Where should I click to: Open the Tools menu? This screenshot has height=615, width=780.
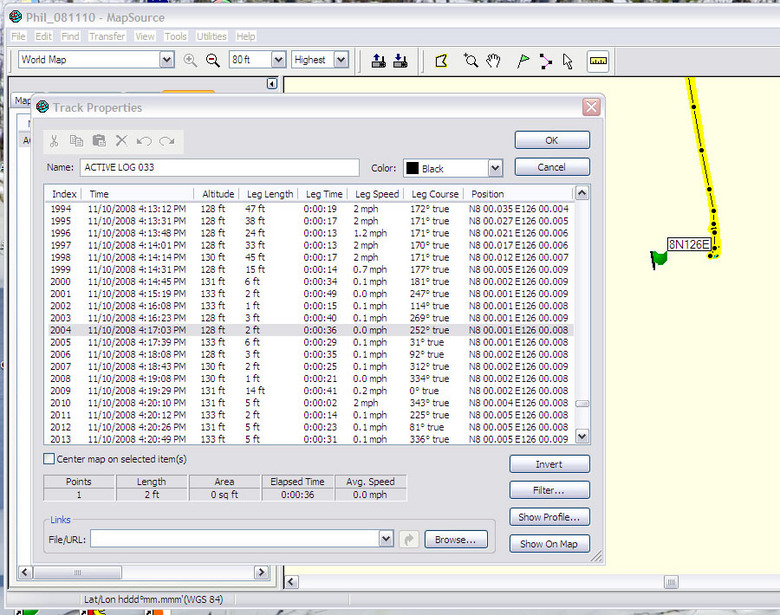[176, 36]
